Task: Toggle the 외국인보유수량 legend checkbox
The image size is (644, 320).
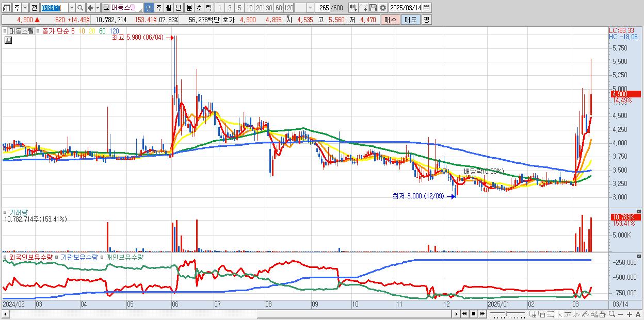Action: [6, 257]
